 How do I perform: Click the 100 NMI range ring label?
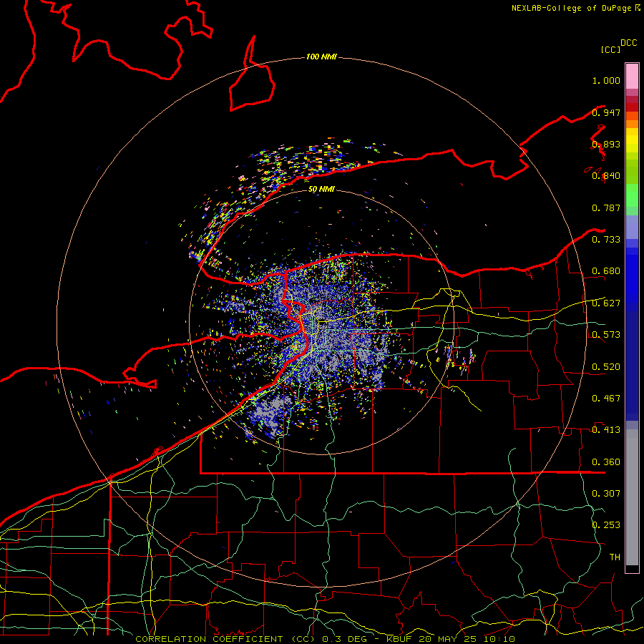coord(321,57)
